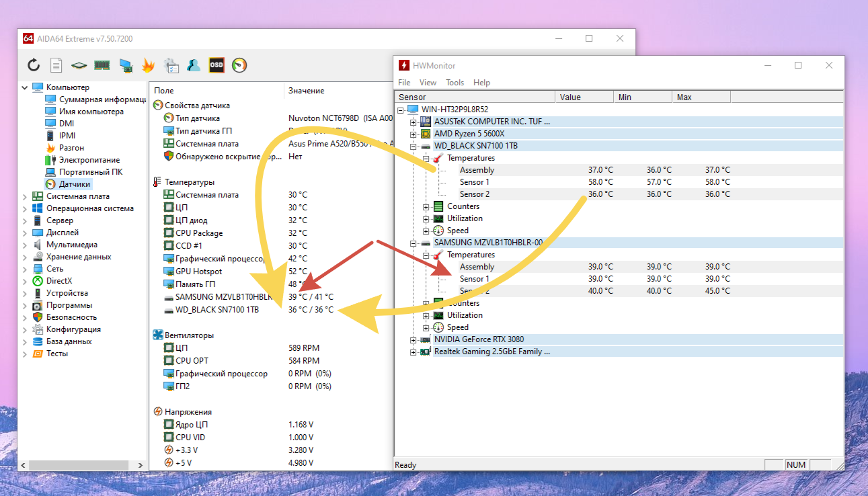Click the Speed gauge icon under WD_BLACK
This screenshot has height=496, width=868.
tap(438, 231)
